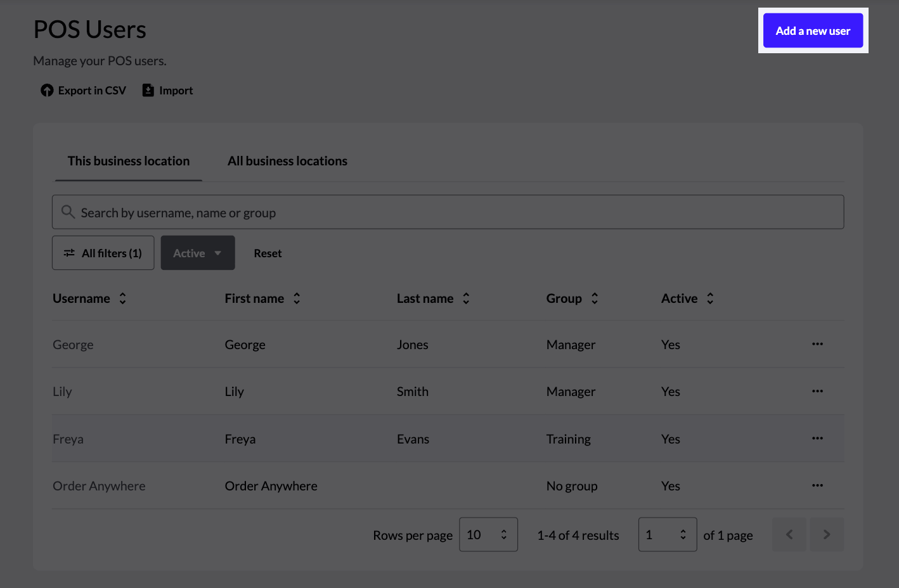Open the All filters (1) panel
Image resolution: width=899 pixels, height=588 pixels.
pyautogui.click(x=103, y=253)
